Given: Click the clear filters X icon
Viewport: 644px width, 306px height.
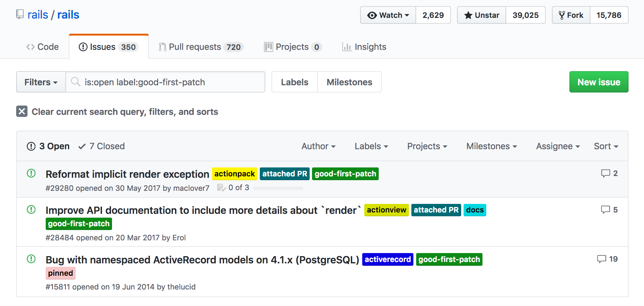Looking at the screenshot, I should click(x=22, y=111).
